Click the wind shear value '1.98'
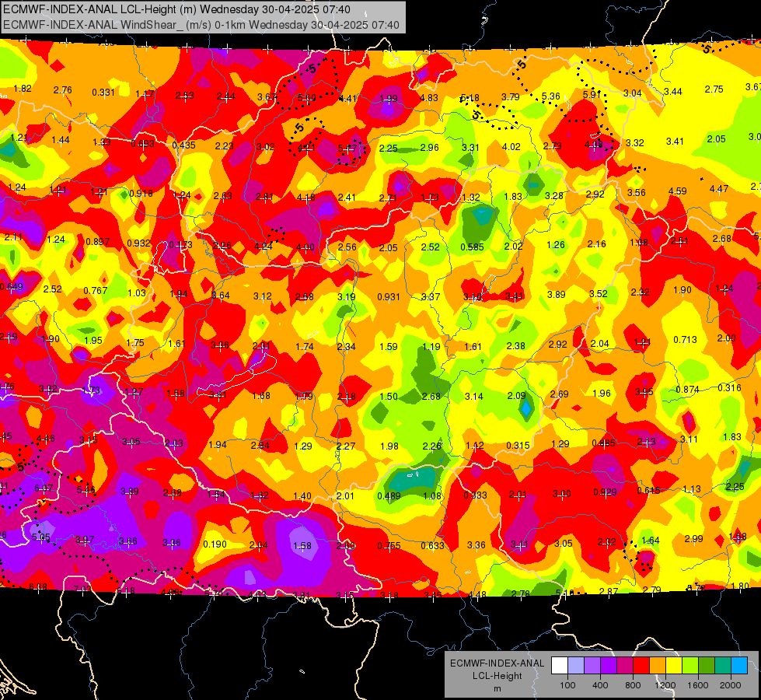 (389, 446)
